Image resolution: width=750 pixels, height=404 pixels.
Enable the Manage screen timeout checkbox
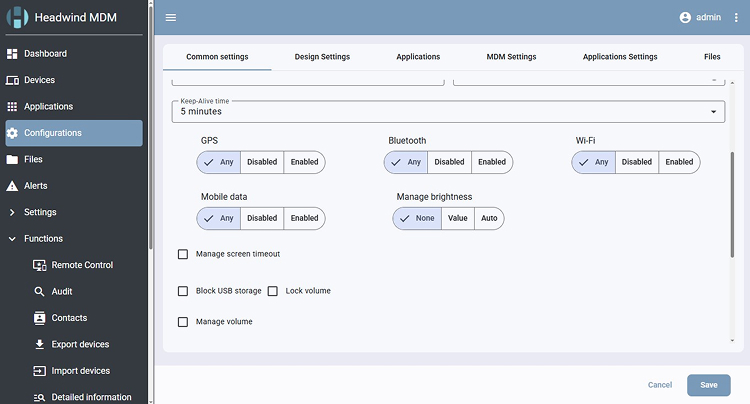pyautogui.click(x=183, y=254)
